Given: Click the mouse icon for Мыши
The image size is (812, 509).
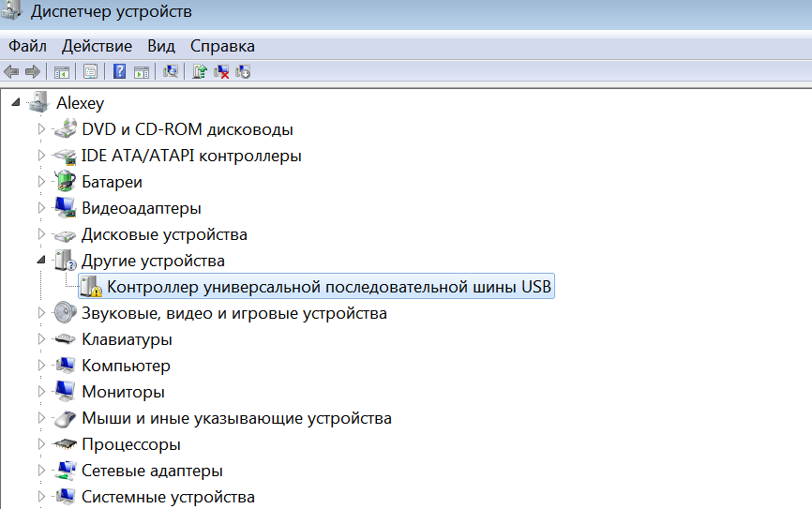Looking at the screenshot, I should (66, 418).
